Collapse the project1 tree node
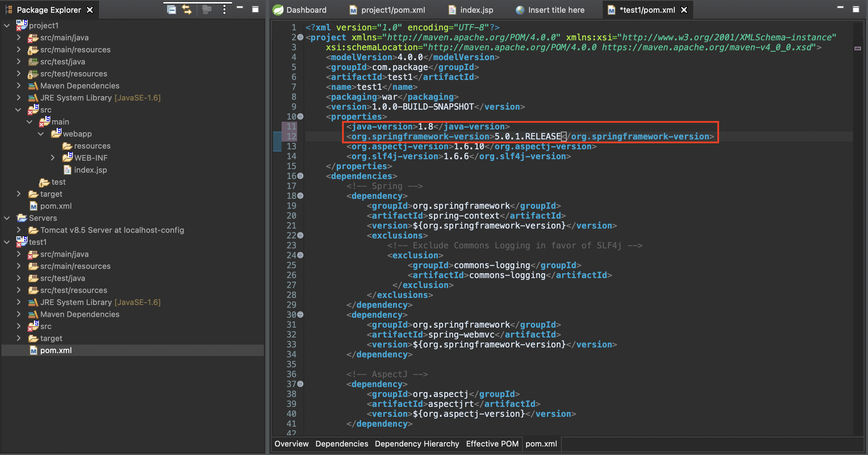Image resolution: width=868 pixels, height=455 pixels. click(7, 25)
